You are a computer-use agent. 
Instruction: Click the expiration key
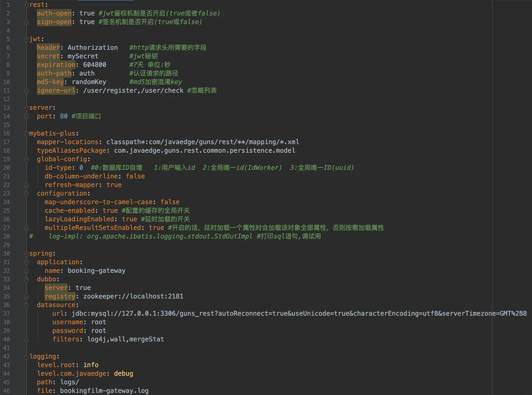(56, 65)
